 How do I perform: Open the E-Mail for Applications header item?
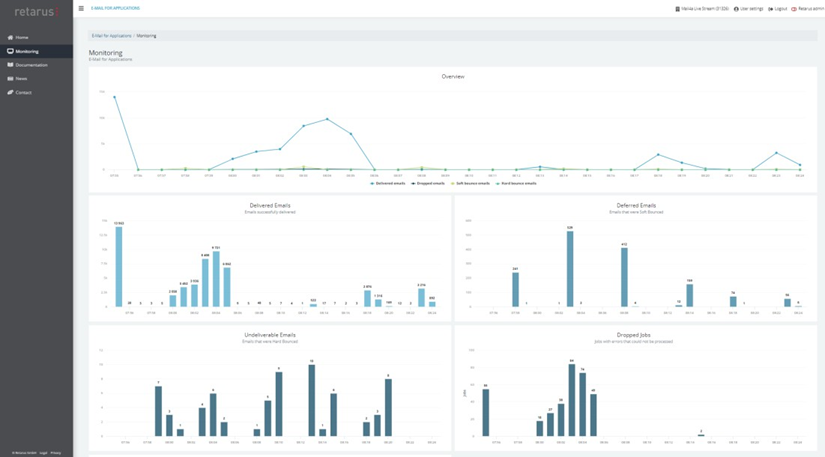coord(115,8)
